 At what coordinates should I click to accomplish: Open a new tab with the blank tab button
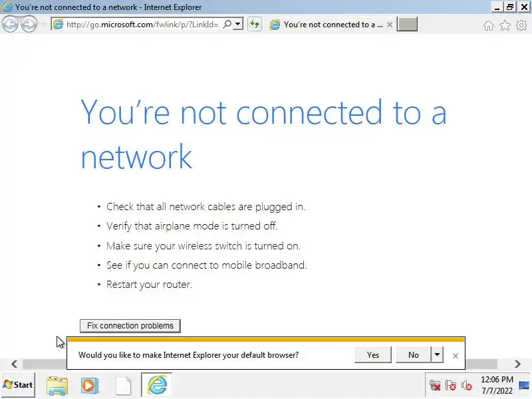[x=407, y=25]
